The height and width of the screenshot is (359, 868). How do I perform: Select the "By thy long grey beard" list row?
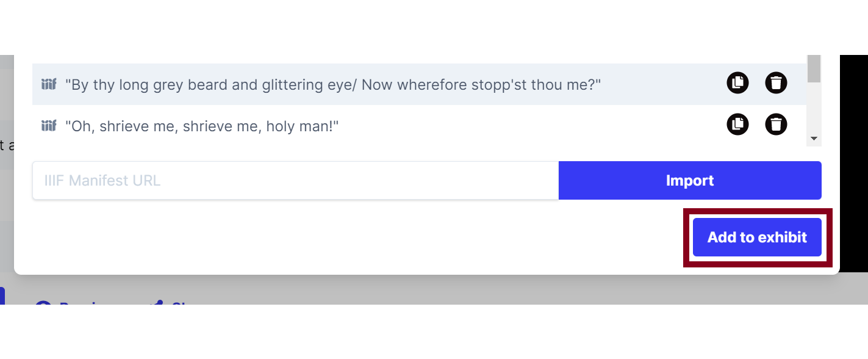419,84
